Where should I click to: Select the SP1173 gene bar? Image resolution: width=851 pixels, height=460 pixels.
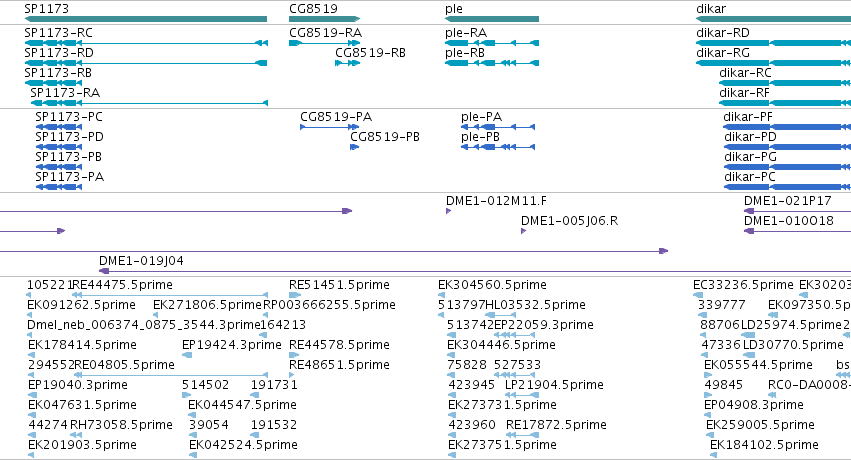pyautogui.click(x=145, y=19)
